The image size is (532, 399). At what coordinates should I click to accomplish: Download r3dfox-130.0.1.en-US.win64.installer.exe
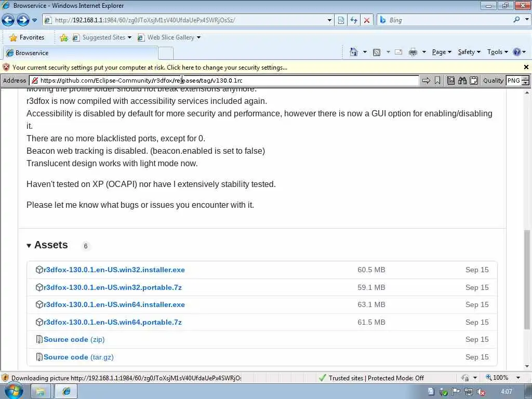[114, 304]
